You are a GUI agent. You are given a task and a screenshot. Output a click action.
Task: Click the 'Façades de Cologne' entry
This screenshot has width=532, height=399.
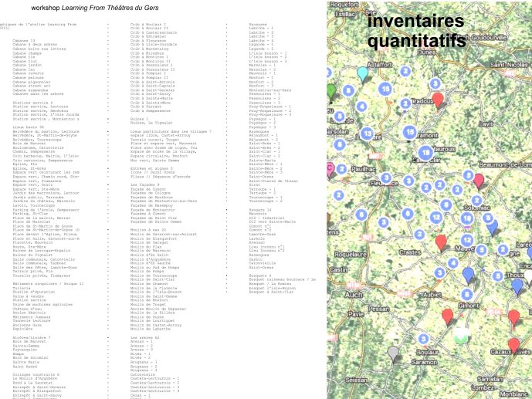[151, 193]
